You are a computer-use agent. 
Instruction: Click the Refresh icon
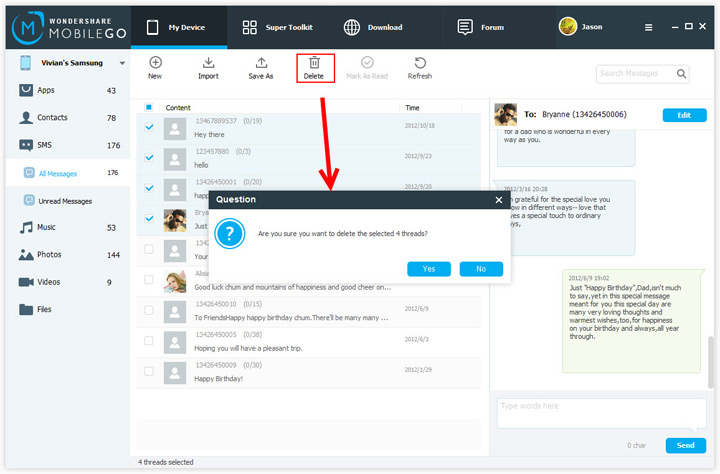coord(420,62)
